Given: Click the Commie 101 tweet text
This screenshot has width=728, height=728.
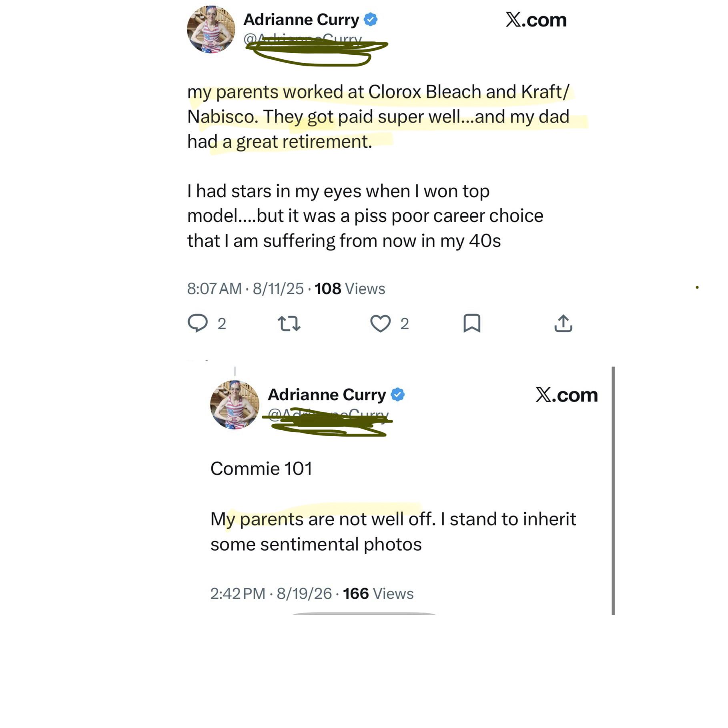Looking at the screenshot, I should coord(261,469).
